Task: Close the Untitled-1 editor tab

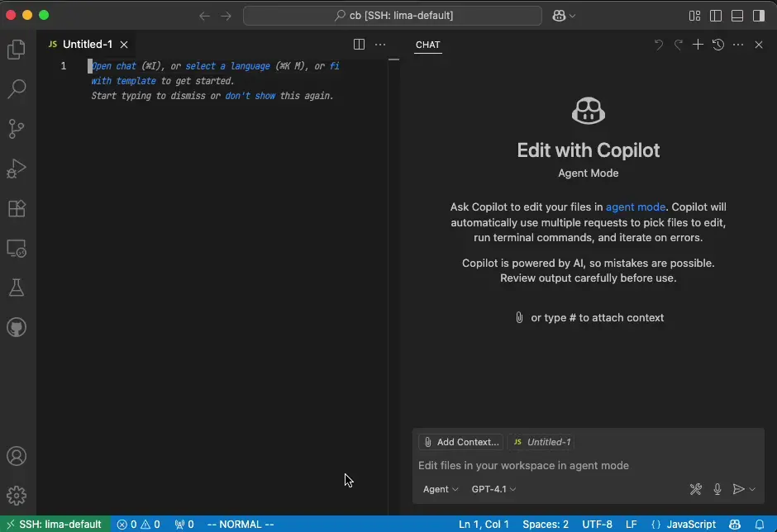Action: tap(124, 45)
